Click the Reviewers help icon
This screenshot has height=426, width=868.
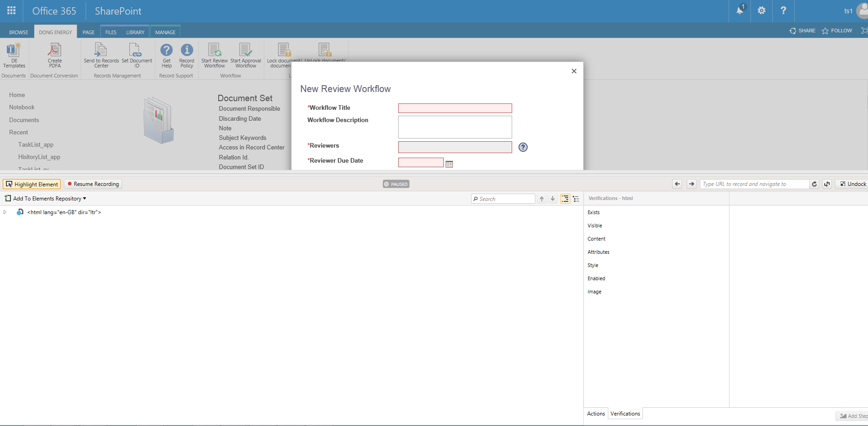[x=523, y=147]
